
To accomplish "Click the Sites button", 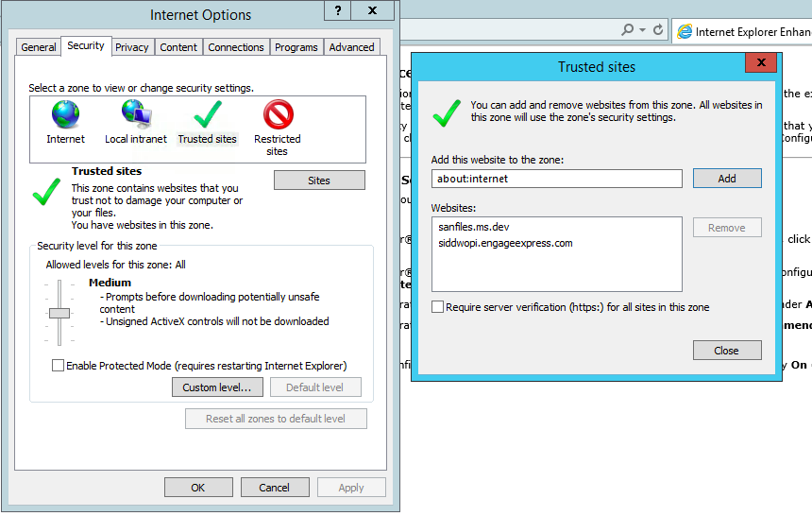I will 319,181.
